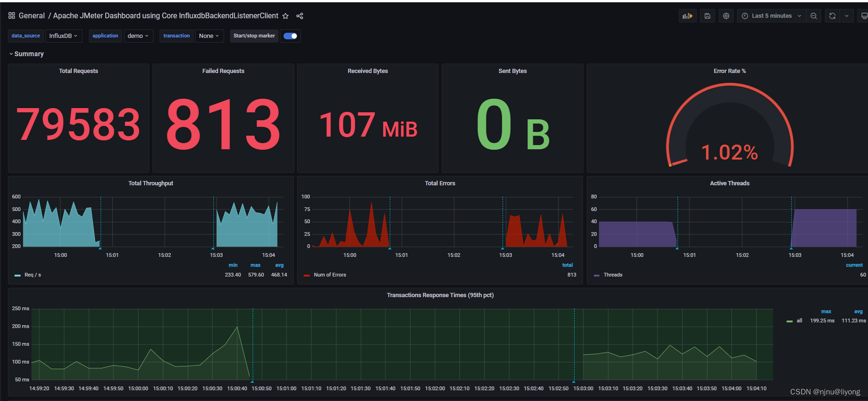Star this dashboard as favorite
Image resolution: width=868 pixels, height=401 pixels.
[285, 16]
